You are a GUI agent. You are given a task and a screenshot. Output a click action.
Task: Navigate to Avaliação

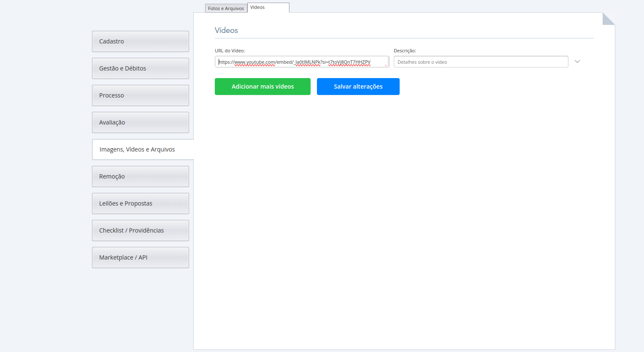tap(140, 122)
